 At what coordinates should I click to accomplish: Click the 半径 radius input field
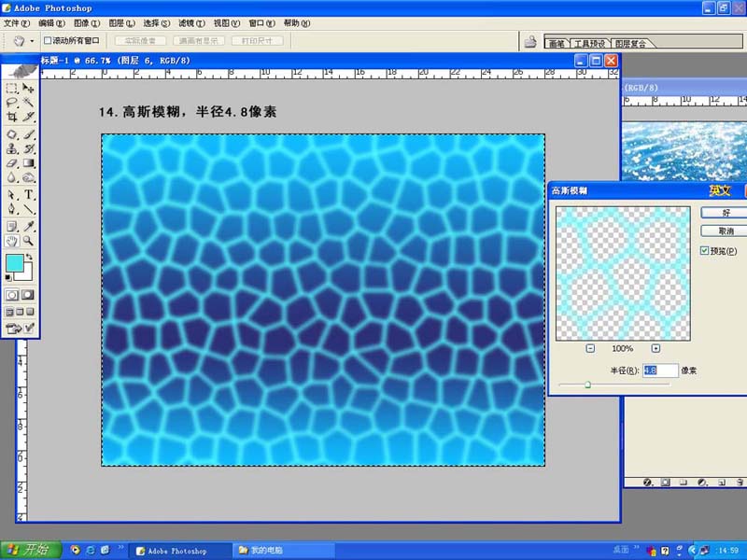click(x=660, y=370)
